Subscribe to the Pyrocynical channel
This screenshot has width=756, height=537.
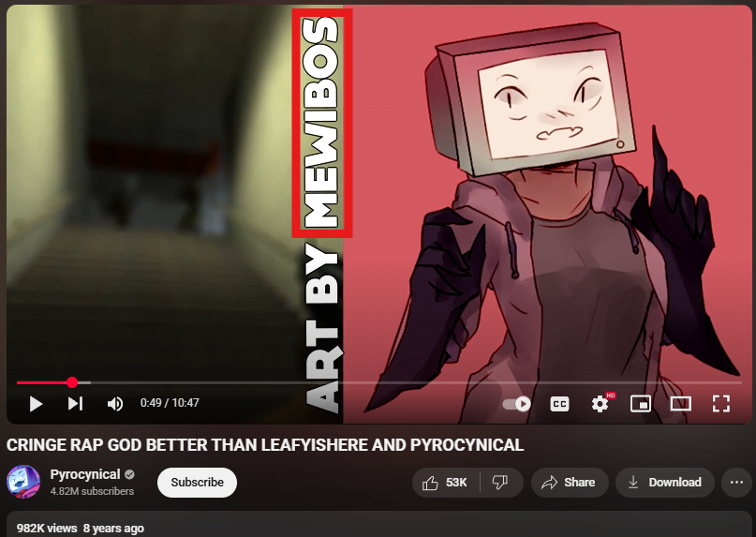coord(197,483)
